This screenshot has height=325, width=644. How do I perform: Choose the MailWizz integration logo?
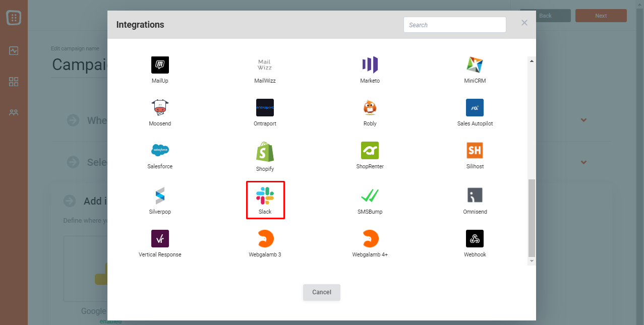point(265,65)
